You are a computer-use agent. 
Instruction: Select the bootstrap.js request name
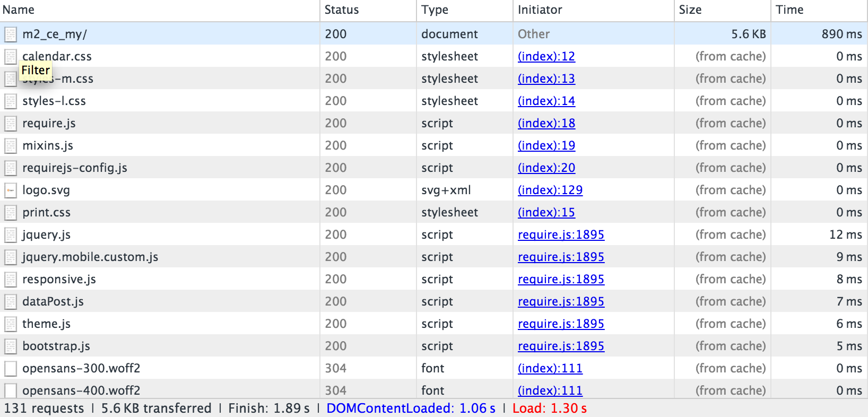click(x=56, y=346)
